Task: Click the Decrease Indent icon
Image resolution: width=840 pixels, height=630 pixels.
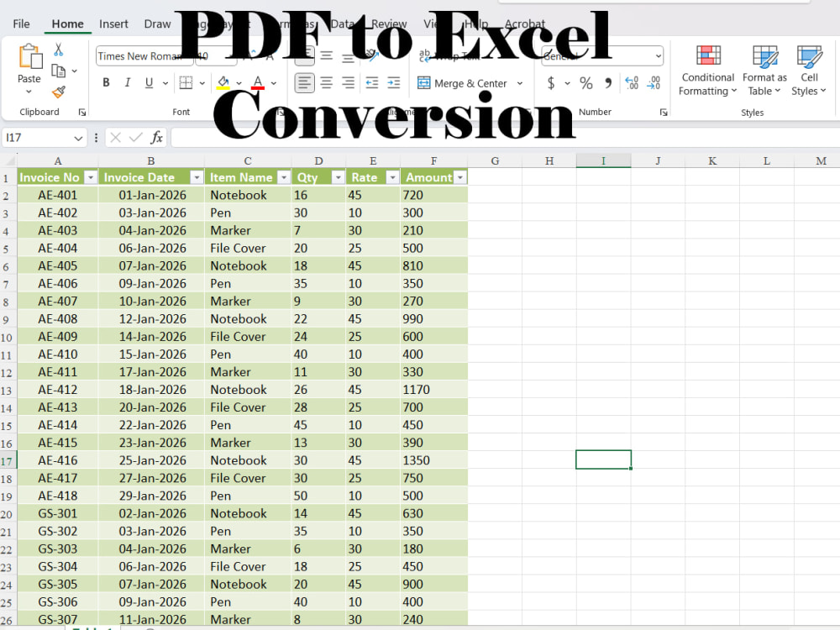Action: [372, 83]
